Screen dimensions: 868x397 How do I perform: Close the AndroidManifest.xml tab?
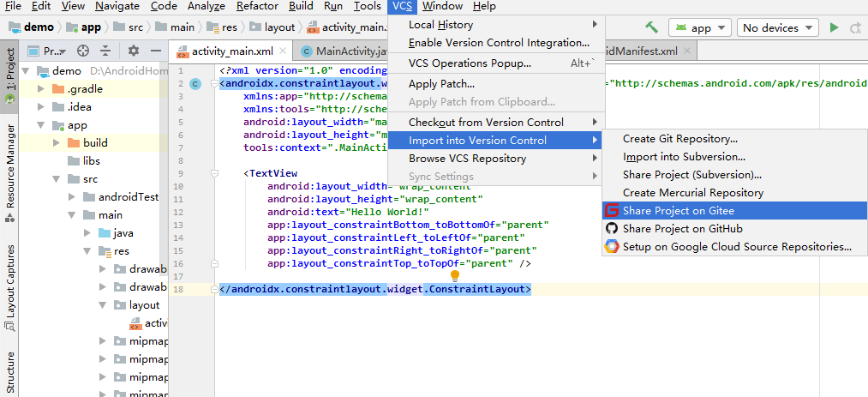(687, 51)
